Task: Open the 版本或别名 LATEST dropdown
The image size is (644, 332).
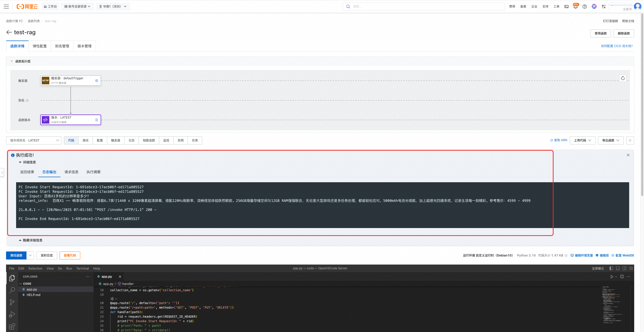Action: [x=34, y=140]
